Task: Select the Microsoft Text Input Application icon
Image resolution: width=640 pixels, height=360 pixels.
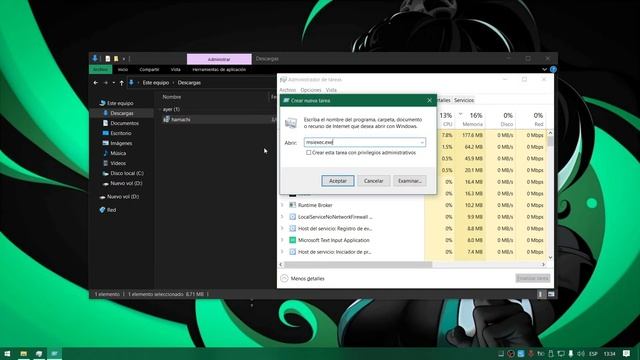Action: pos(292,240)
